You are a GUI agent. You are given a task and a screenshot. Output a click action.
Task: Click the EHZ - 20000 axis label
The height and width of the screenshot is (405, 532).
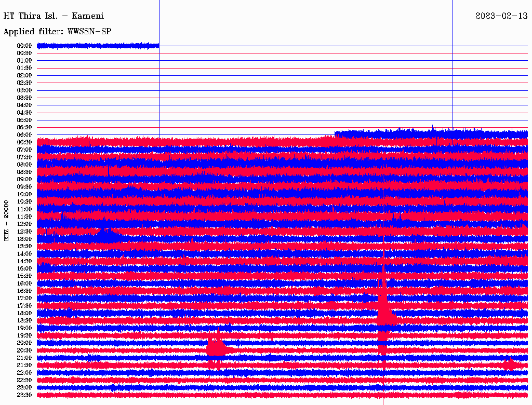pos(7,220)
